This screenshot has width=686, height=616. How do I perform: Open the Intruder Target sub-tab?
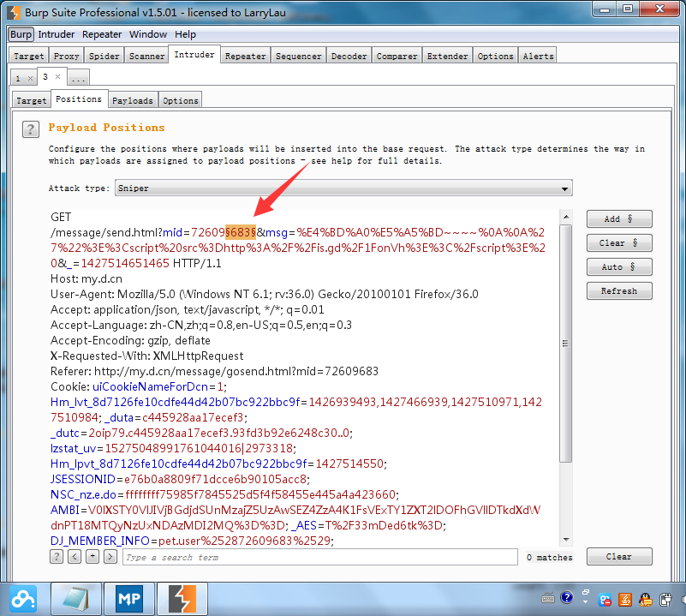pos(31,101)
